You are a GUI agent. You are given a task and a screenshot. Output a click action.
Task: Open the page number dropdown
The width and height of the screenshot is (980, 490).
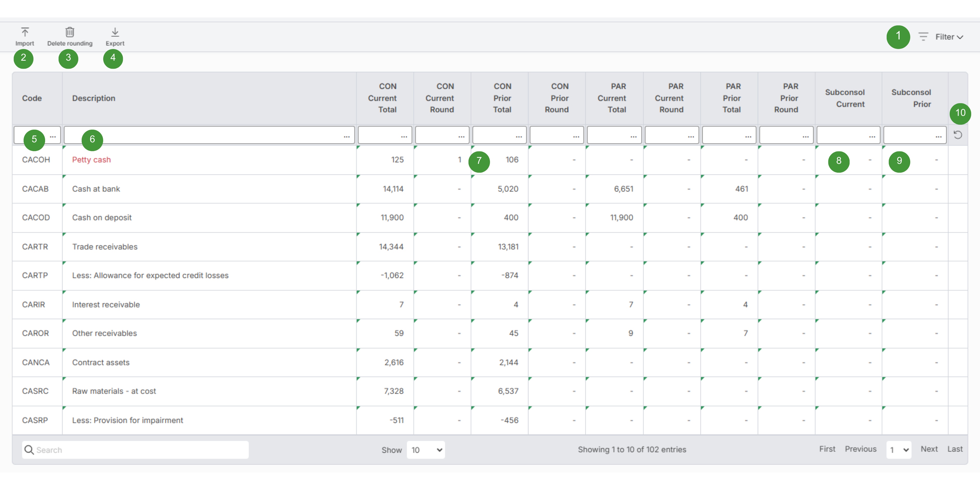899,450
